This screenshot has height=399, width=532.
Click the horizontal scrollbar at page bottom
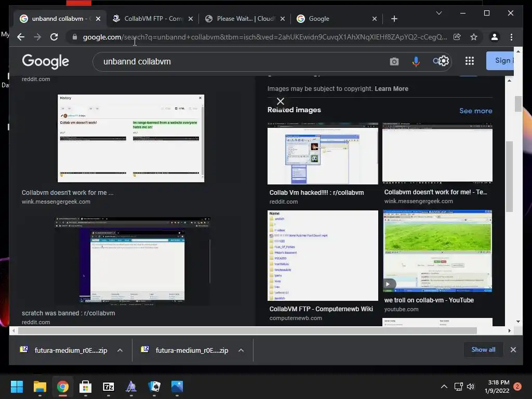(248, 330)
